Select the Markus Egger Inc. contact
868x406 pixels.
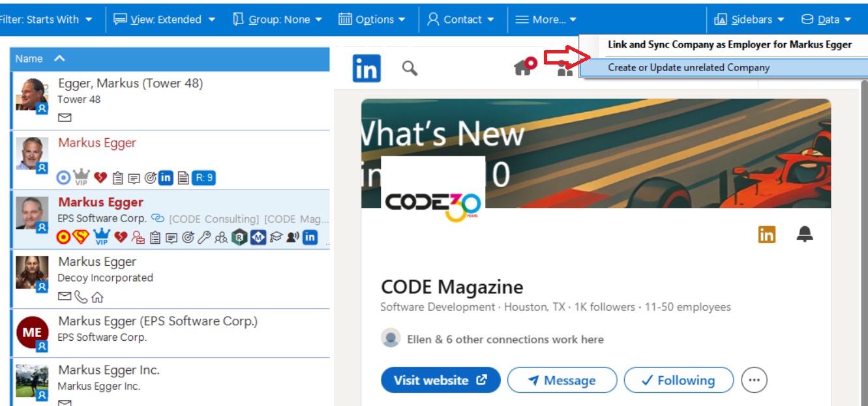coord(171,382)
